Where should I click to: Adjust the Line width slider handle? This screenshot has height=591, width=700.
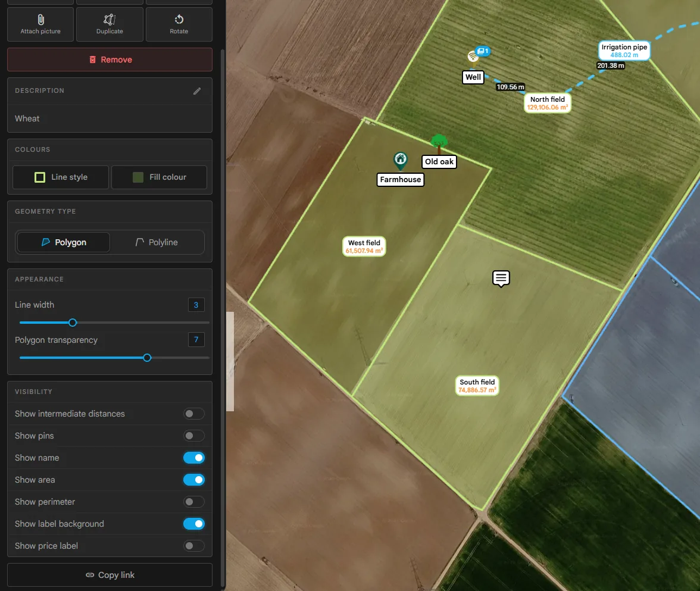(x=73, y=323)
